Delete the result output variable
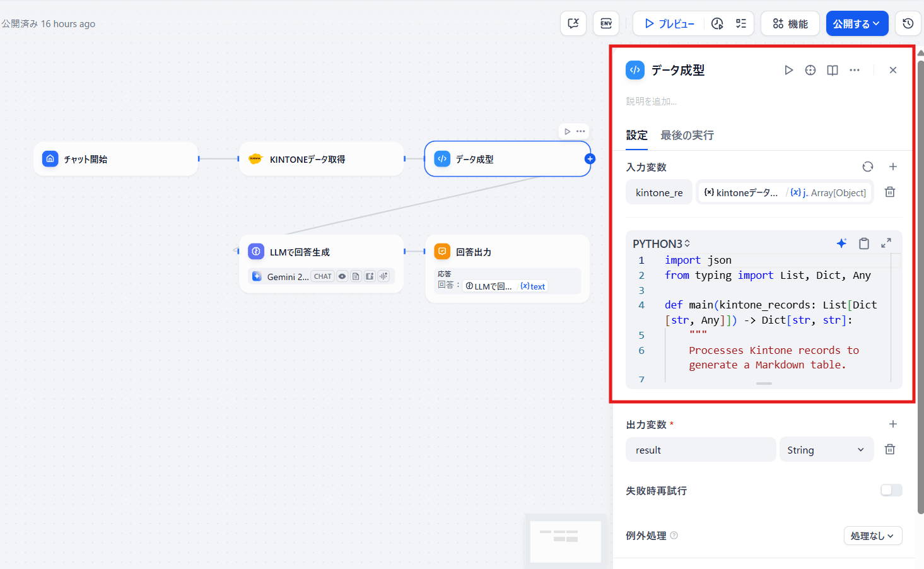The height and width of the screenshot is (569, 924). click(890, 450)
